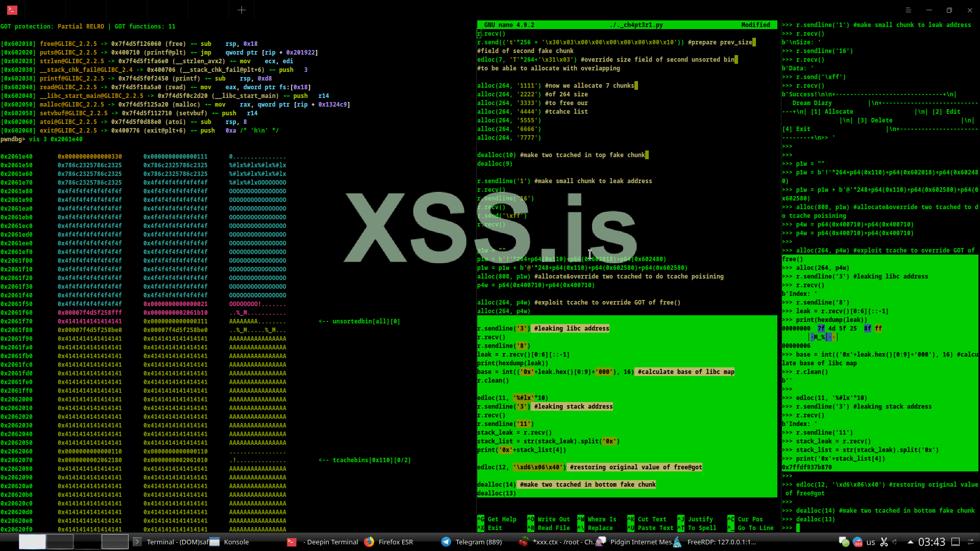The height and width of the screenshot is (551, 980).
Task: Select the first virtual desktop in pager
Action: tap(32, 542)
